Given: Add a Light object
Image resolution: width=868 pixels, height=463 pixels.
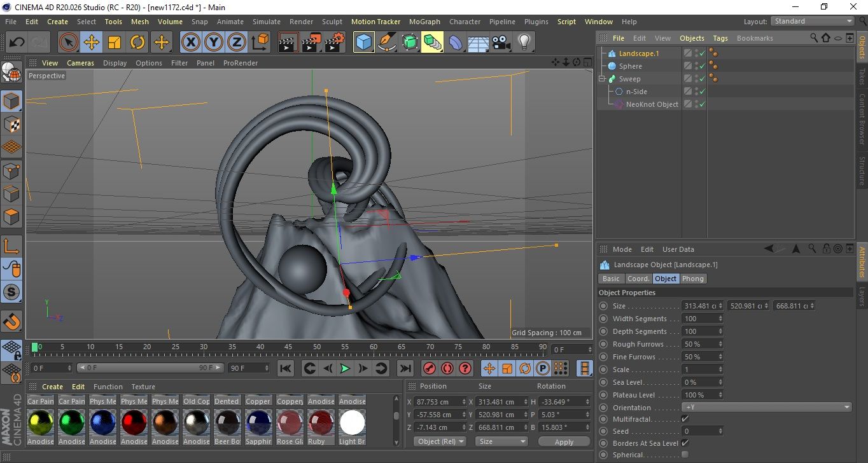Looking at the screenshot, I should (x=524, y=43).
